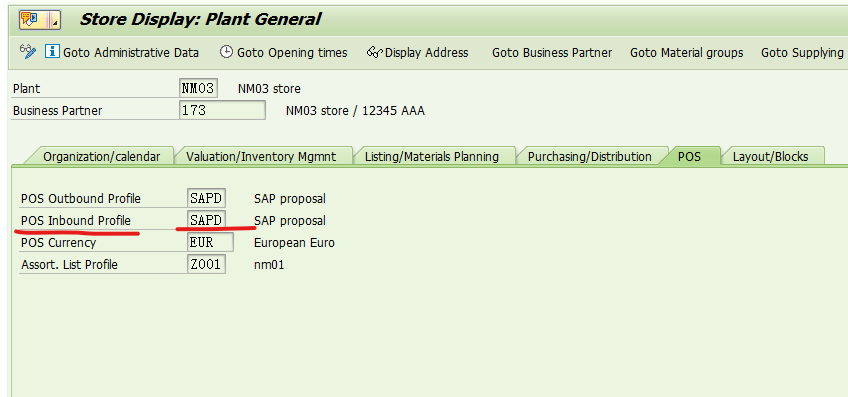This screenshot has height=397, width=848.
Task: Click the 'NM03 store' plant description
Action: (x=269, y=89)
